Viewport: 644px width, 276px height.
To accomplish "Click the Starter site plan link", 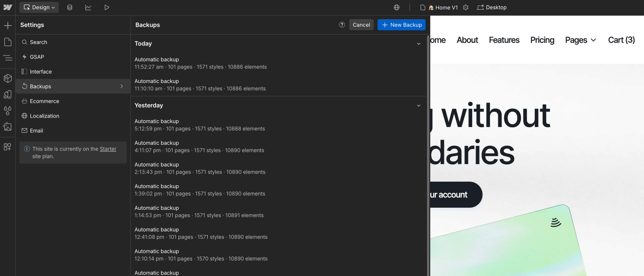I will (108, 149).
